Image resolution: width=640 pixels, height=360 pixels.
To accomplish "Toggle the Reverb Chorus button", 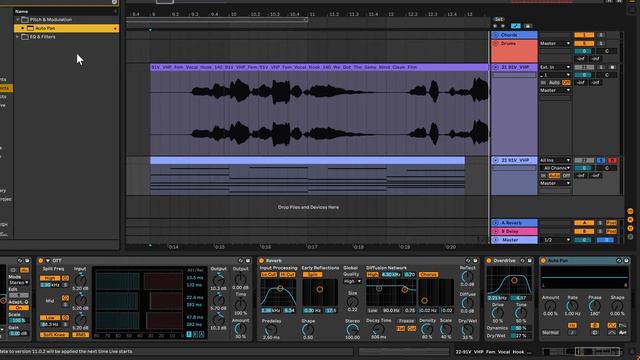I will point(428,275).
